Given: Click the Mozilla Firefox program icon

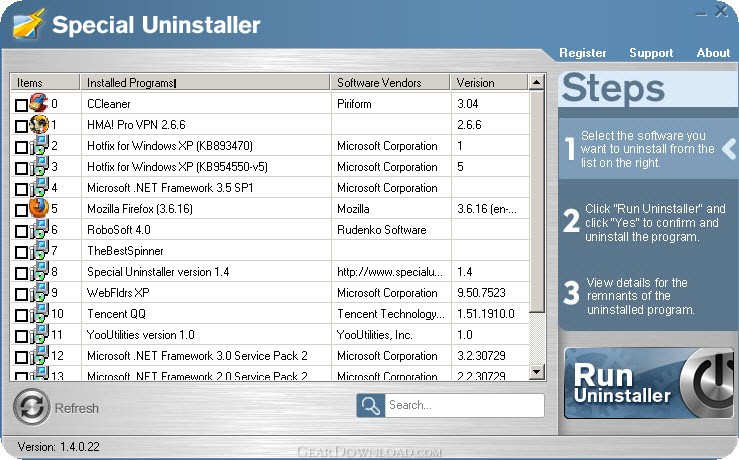Looking at the screenshot, I should (39, 208).
